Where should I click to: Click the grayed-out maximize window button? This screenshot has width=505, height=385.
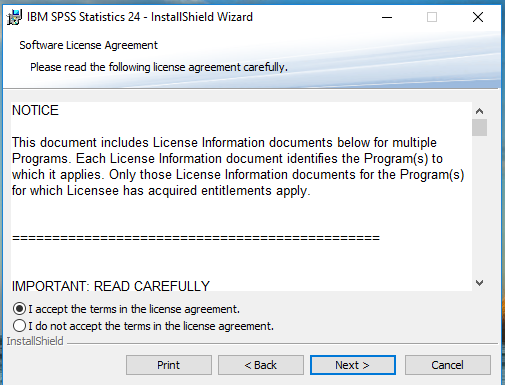(x=432, y=17)
